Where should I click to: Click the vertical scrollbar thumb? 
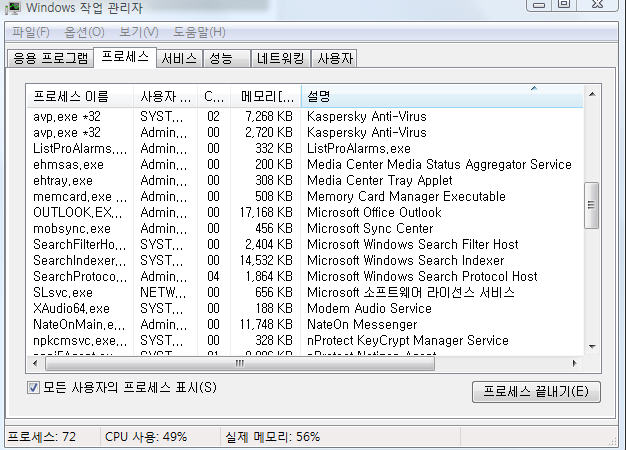[x=591, y=205]
